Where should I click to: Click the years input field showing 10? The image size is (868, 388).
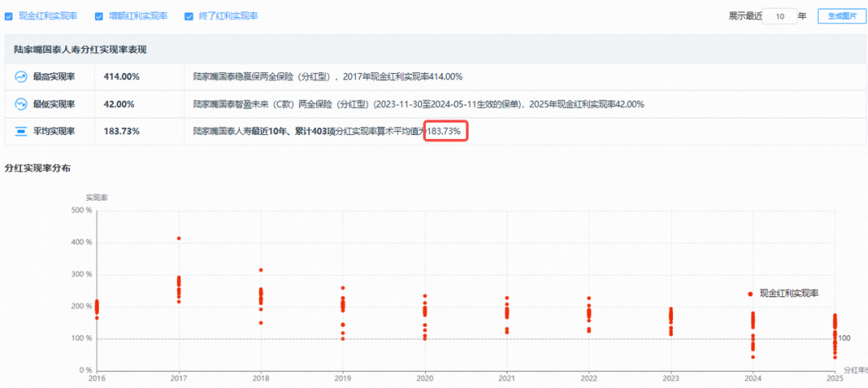(780, 17)
